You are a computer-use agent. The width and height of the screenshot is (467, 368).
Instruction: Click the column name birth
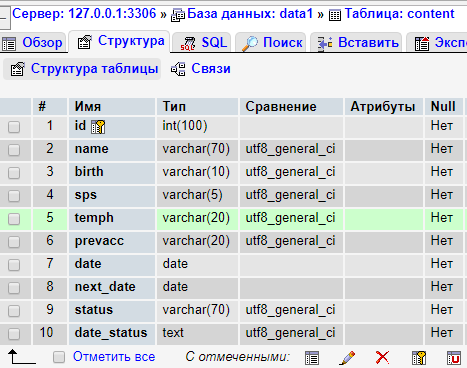pos(89,172)
